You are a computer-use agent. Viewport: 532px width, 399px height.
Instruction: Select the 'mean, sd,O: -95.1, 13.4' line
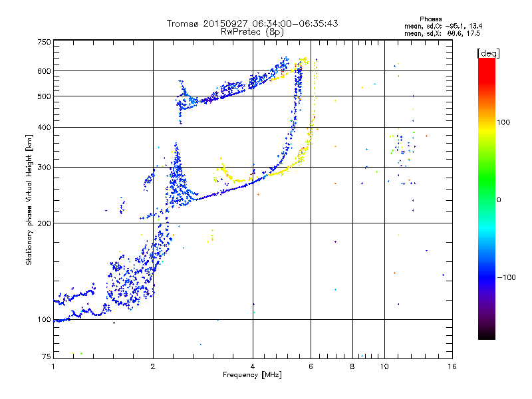pos(443,26)
